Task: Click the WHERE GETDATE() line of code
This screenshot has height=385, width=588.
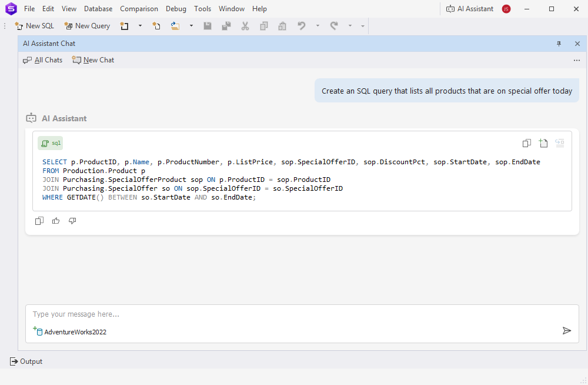Action: 149,197
